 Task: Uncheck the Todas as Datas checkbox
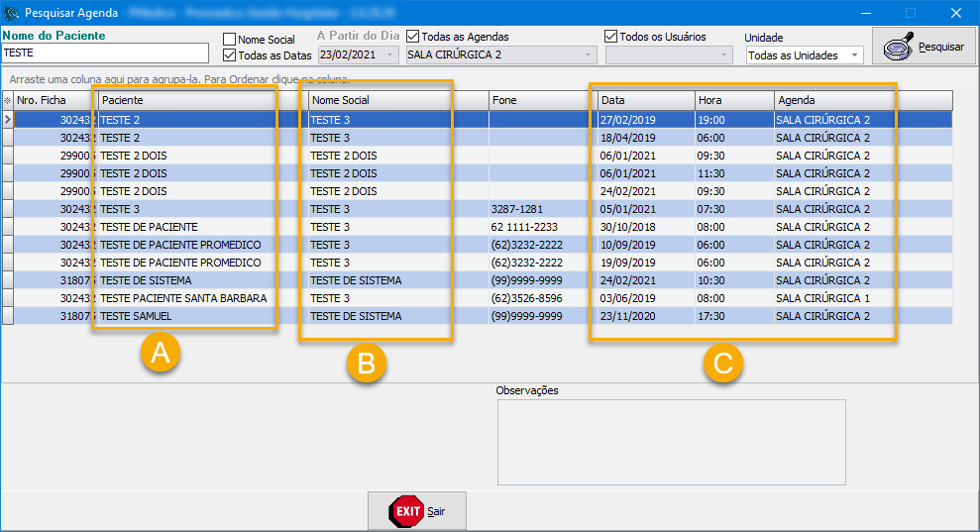230,55
